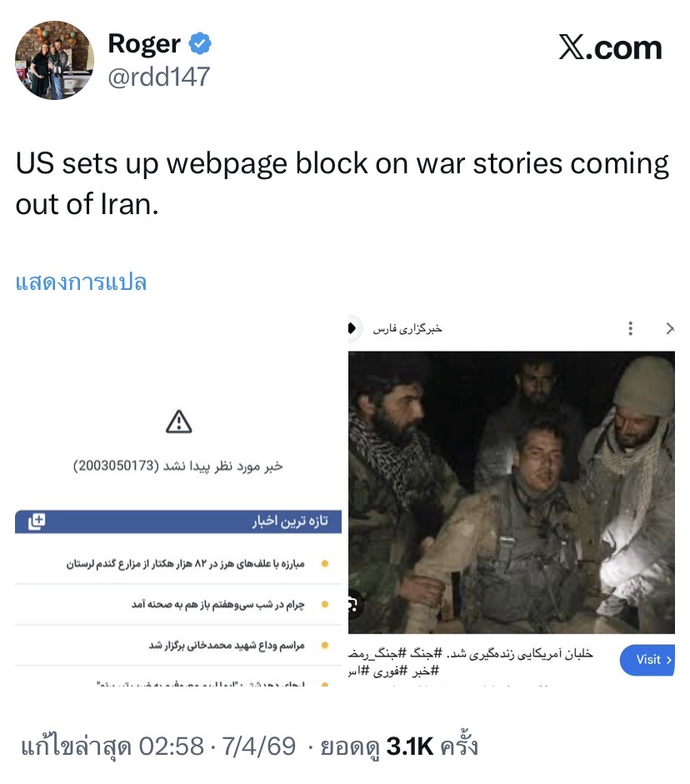Screen dimensions: 690x784
Task: Open the three-dot menu above the photo
Action: (x=631, y=328)
